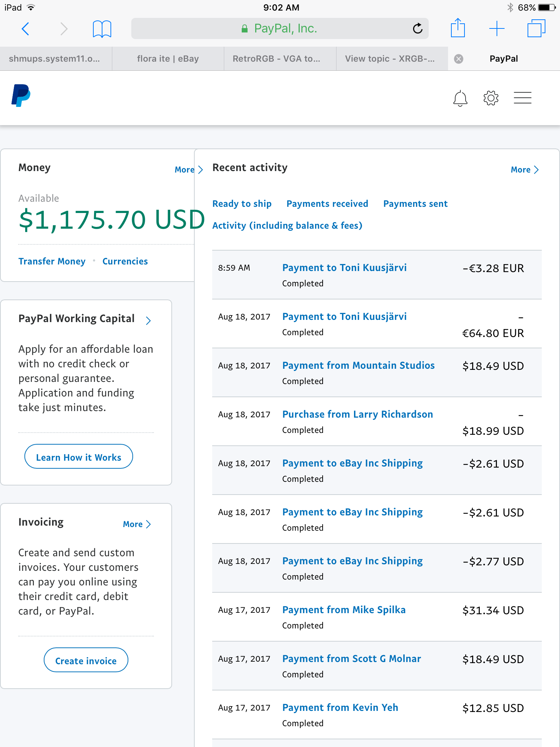Open the Payments received filter link
560x747 pixels.
327,204
